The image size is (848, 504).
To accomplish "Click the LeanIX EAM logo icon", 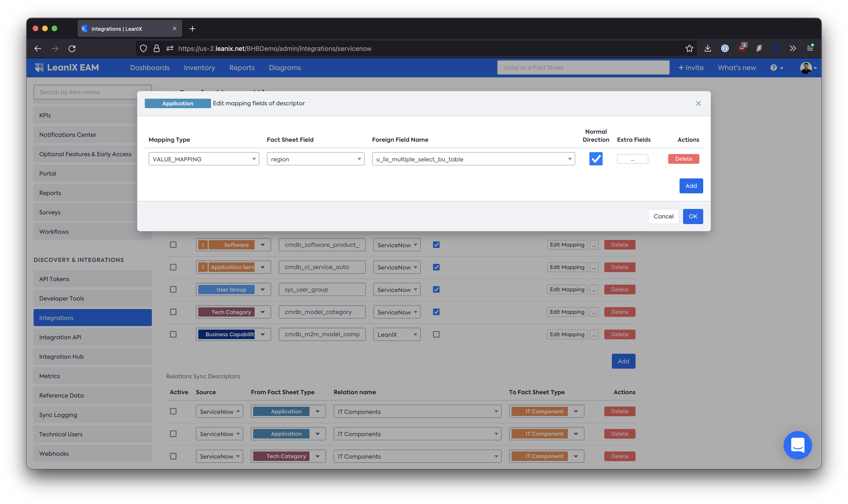I will 39,68.
